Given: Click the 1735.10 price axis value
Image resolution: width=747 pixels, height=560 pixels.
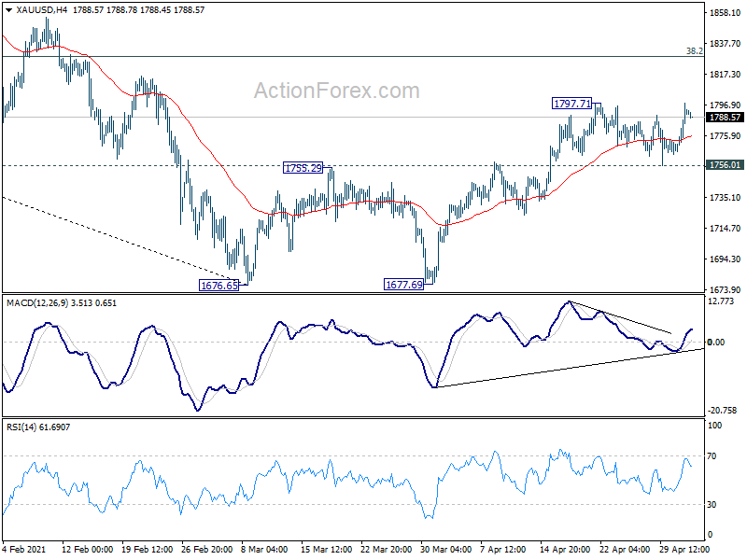Looking at the screenshot, I should [725, 198].
